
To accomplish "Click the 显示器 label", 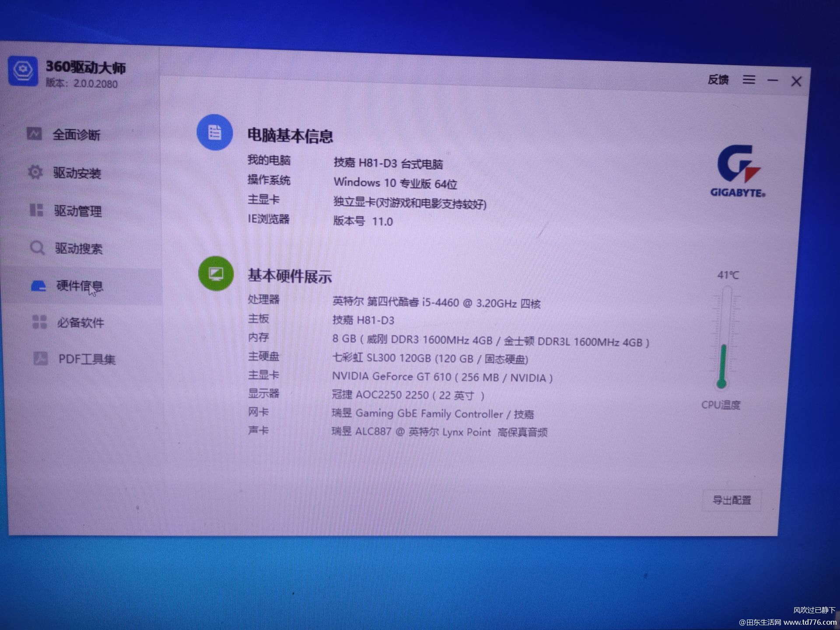I will click(263, 393).
